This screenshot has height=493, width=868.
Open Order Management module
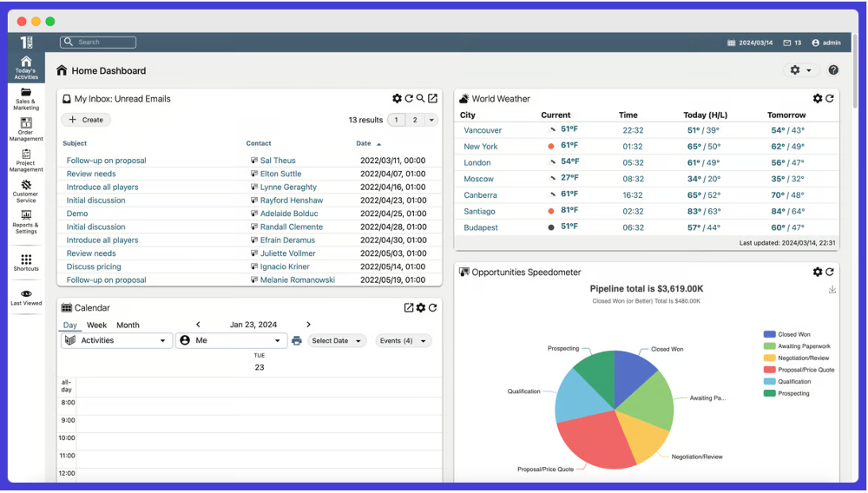pos(26,130)
